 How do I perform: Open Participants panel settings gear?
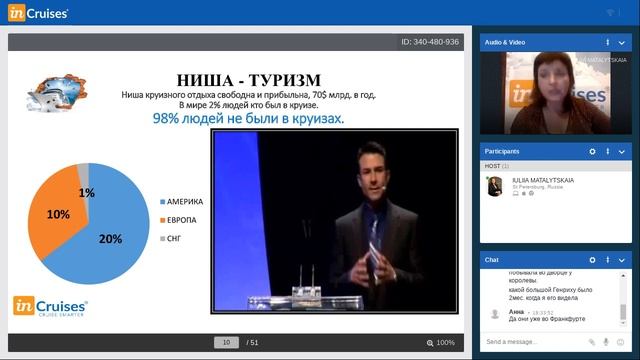click(x=592, y=151)
